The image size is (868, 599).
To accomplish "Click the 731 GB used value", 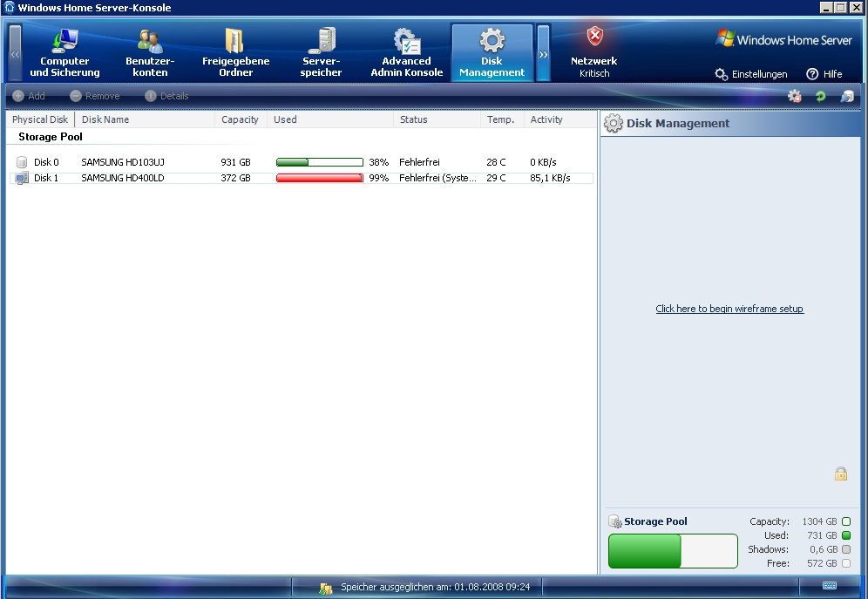I will click(x=822, y=535).
